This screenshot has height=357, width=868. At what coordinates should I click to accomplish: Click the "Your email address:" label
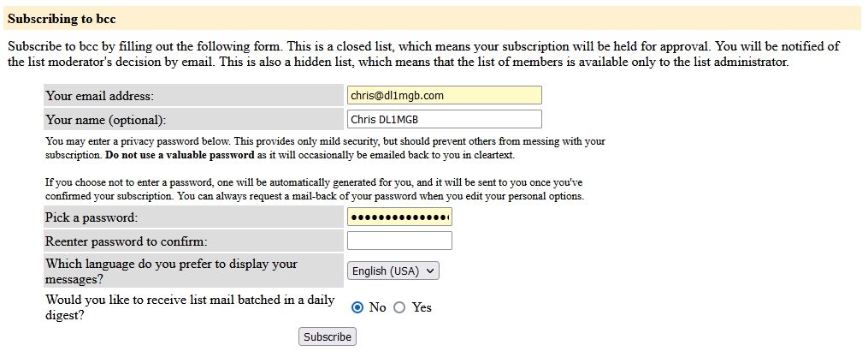(x=101, y=96)
